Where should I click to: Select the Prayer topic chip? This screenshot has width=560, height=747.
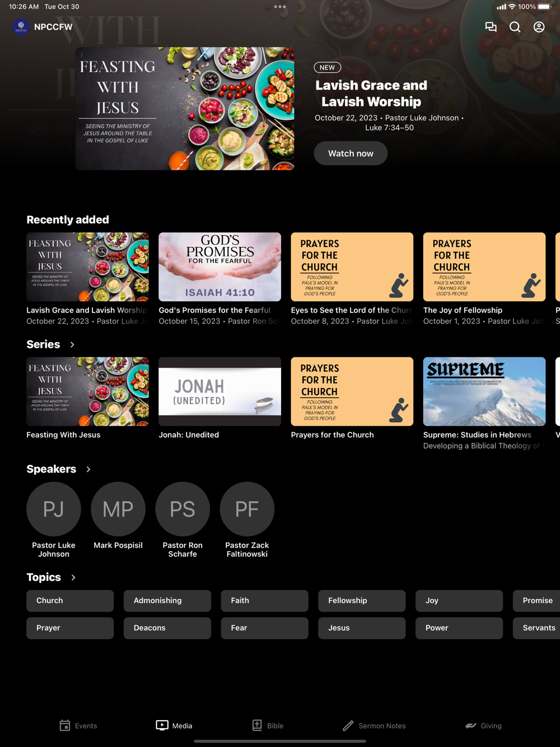point(70,628)
